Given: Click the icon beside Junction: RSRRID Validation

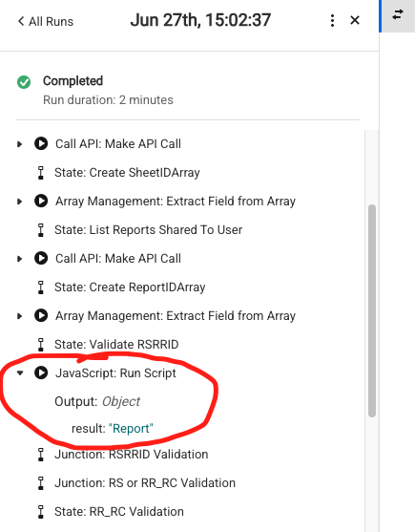Looking at the screenshot, I should (41, 455).
